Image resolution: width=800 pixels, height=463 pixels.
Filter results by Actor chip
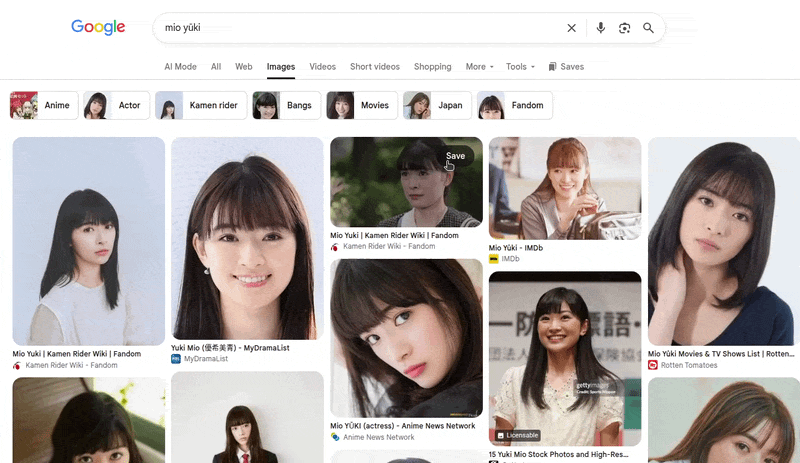click(x=117, y=105)
